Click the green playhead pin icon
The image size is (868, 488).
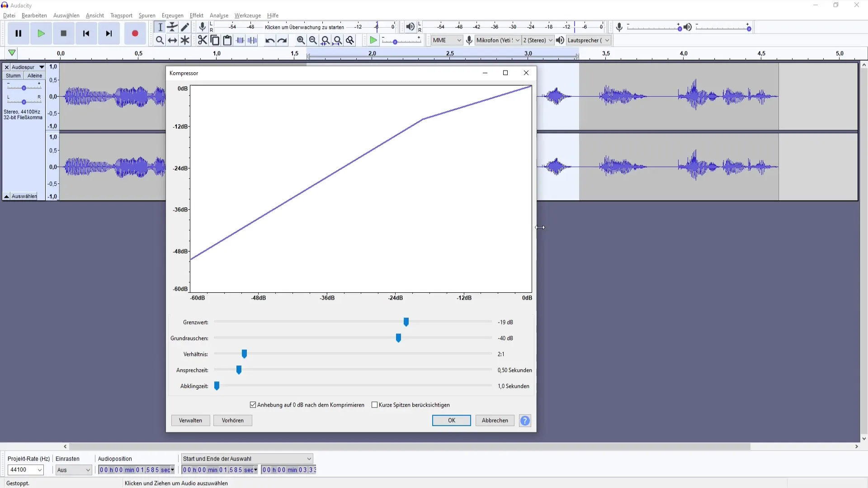click(x=12, y=53)
